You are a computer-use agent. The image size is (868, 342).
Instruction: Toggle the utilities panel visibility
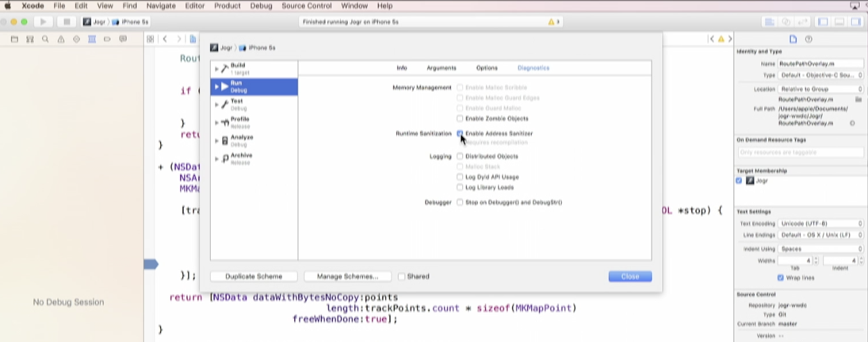tap(855, 22)
